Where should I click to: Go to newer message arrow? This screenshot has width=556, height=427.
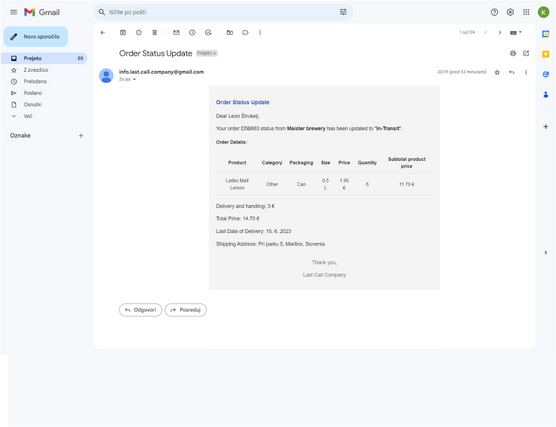[486, 33]
